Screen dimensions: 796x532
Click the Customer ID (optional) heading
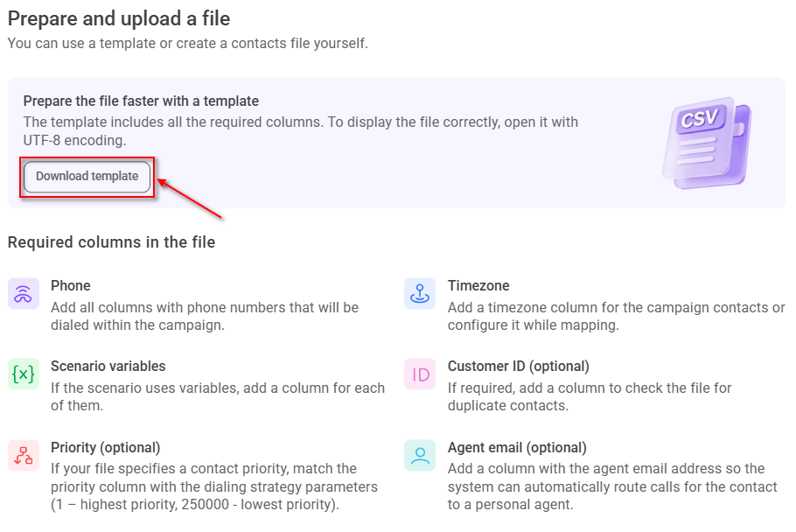coord(519,367)
